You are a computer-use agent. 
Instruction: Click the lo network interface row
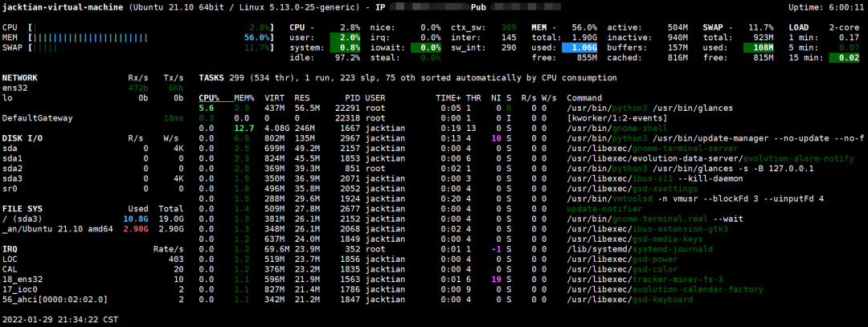(93, 98)
